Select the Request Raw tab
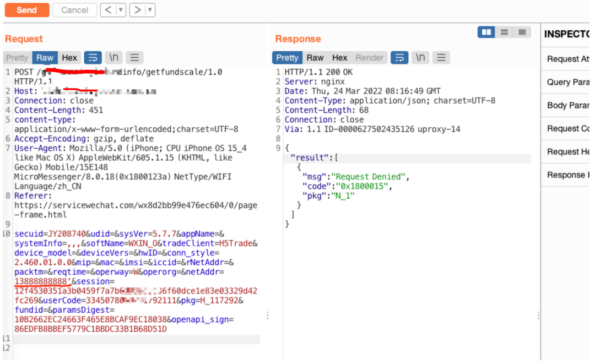Image resolution: width=595 pixels, height=364 pixels. (x=45, y=58)
